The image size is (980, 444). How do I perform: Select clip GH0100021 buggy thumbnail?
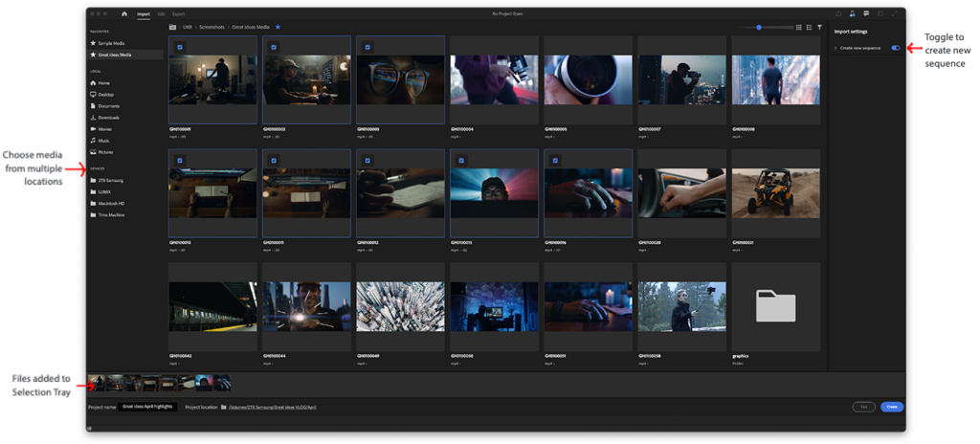[x=775, y=193]
